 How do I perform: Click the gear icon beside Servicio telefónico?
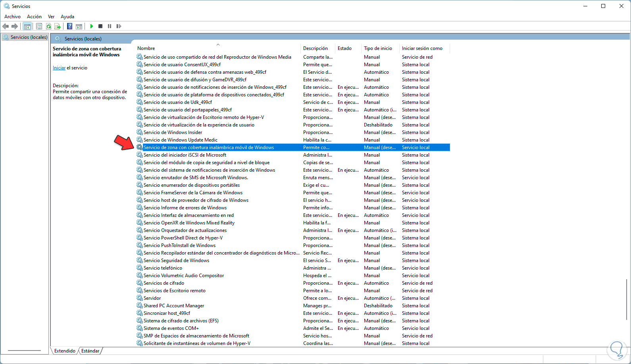point(140,268)
